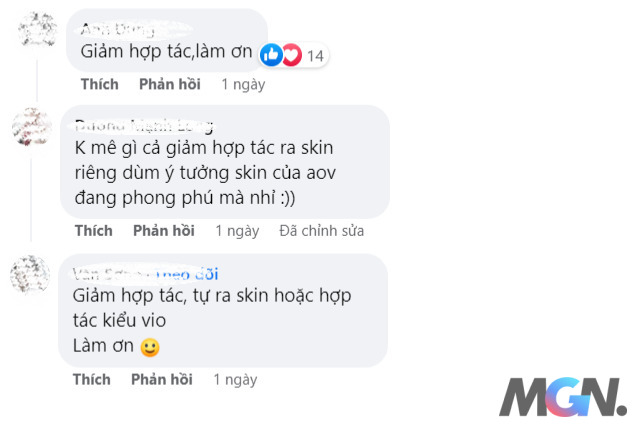The image size is (640, 426).
Task: Open the first commenter's profile picture
Action: pyautogui.click(x=38, y=29)
